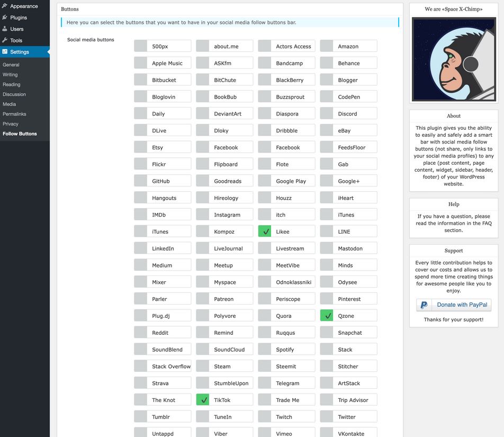Click the Users person icon
Screen dimensions: 504x437
(4, 29)
